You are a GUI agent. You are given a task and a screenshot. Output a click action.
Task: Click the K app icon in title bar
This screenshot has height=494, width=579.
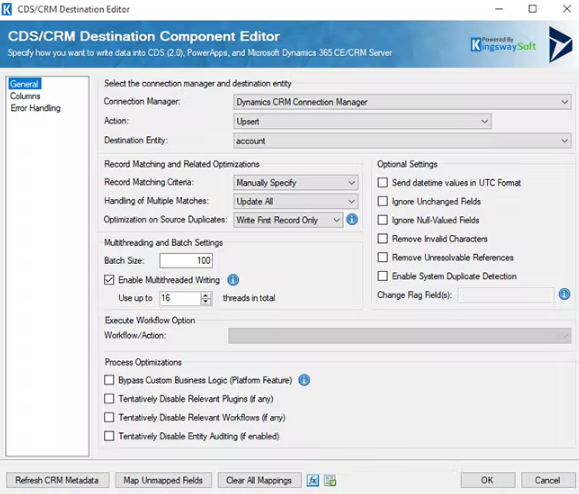click(7, 9)
